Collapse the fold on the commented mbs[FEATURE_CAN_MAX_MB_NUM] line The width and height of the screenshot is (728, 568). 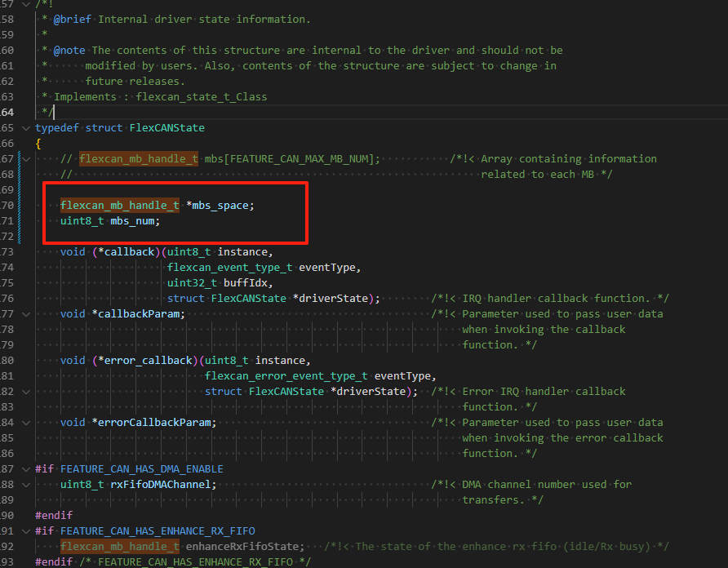click(26, 159)
